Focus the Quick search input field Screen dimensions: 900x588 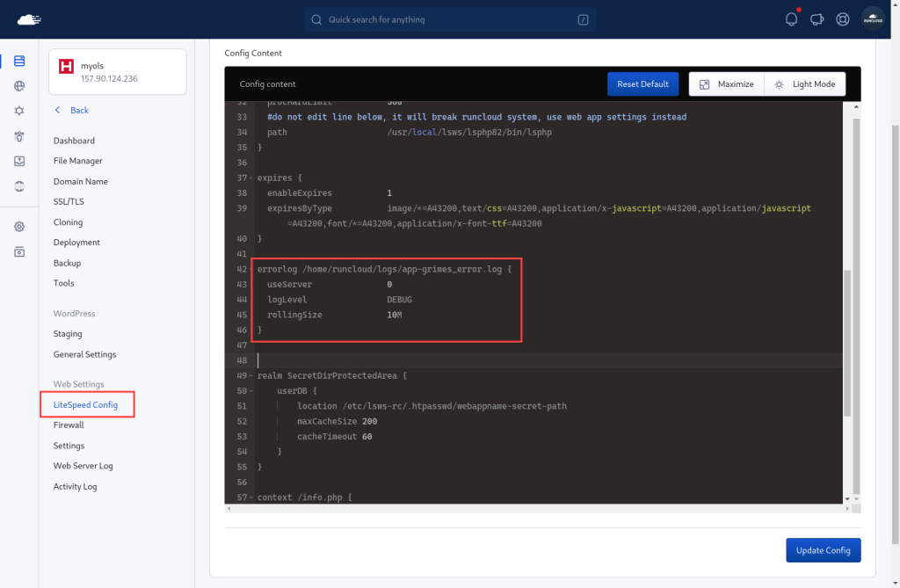pyautogui.click(x=450, y=19)
